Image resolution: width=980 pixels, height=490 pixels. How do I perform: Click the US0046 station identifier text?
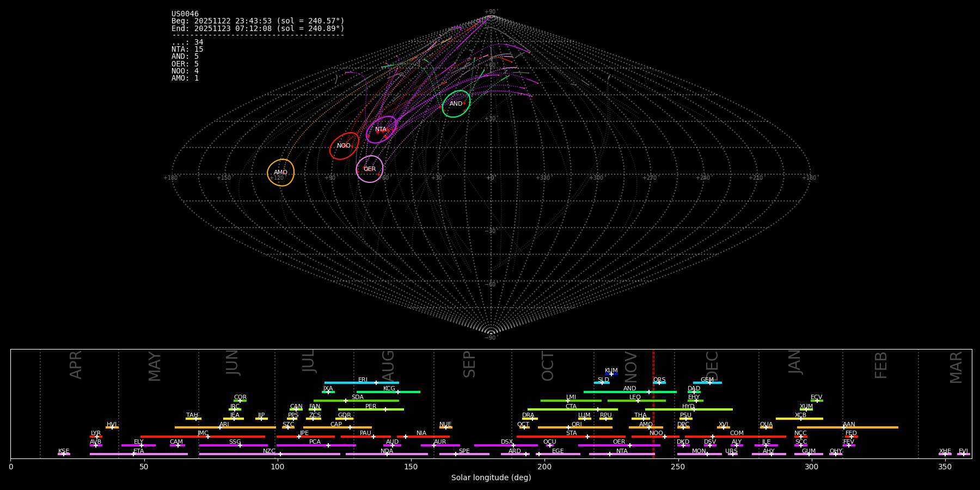point(185,14)
